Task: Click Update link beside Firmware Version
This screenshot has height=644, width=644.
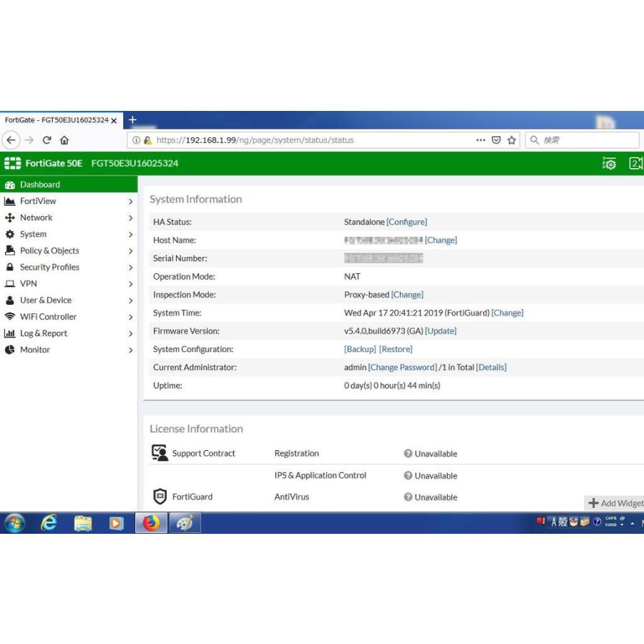Action: (x=440, y=331)
